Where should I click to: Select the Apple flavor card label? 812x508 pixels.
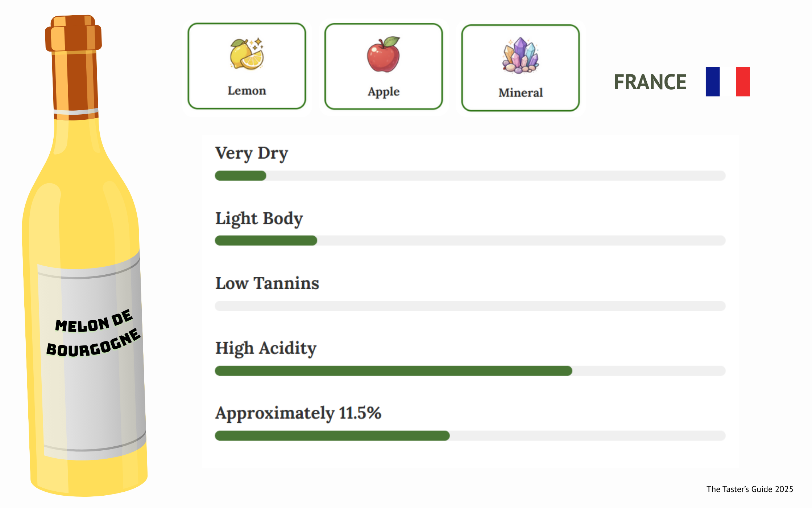(384, 92)
